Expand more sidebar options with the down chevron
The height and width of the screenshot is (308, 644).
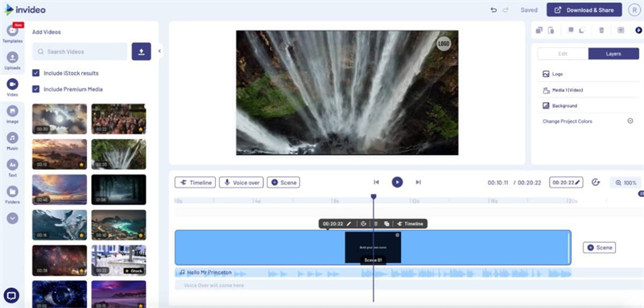(x=12, y=218)
